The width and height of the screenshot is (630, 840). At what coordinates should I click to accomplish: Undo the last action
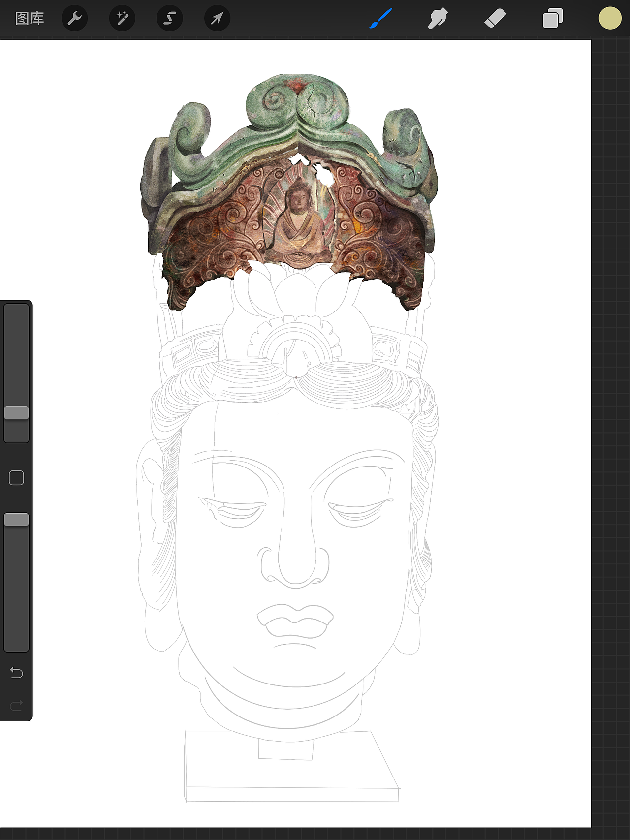pyautogui.click(x=16, y=672)
